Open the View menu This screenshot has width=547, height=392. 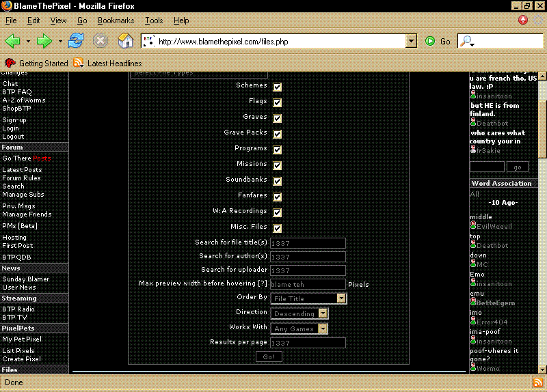pyautogui.click(x=58, y=20)
